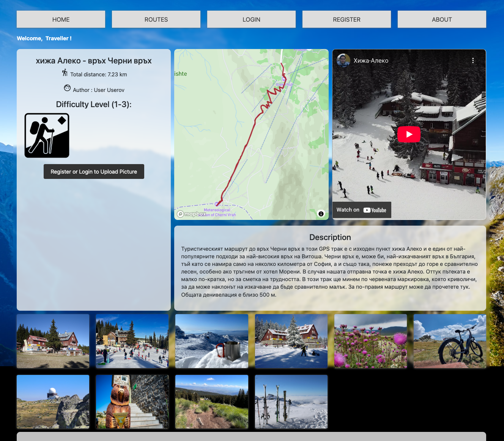Open the LOGIN page

pyautogui.click(x=251, y=19)
